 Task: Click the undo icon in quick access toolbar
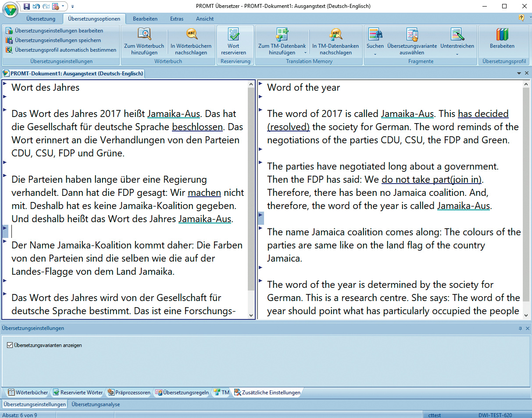click(36, 6)
